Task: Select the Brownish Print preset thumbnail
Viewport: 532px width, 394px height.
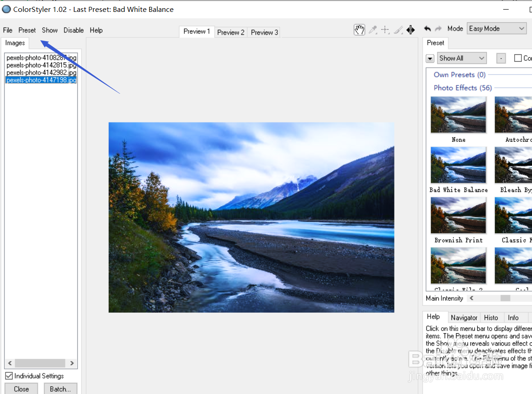Action: click(x=458, y=215)
